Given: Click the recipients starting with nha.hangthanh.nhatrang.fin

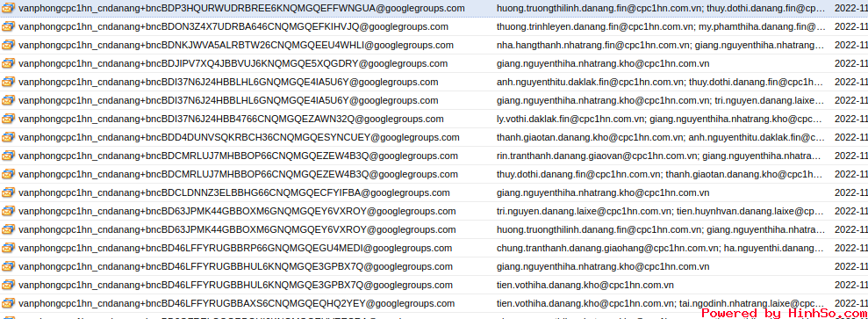Looking at the screenshot, I should coord(660,45).
